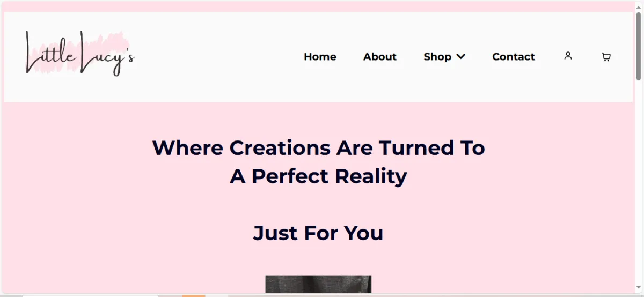Expand the Shop menu chevron arrow
Viewport: 644px width, 297px height.
[460, 56]
